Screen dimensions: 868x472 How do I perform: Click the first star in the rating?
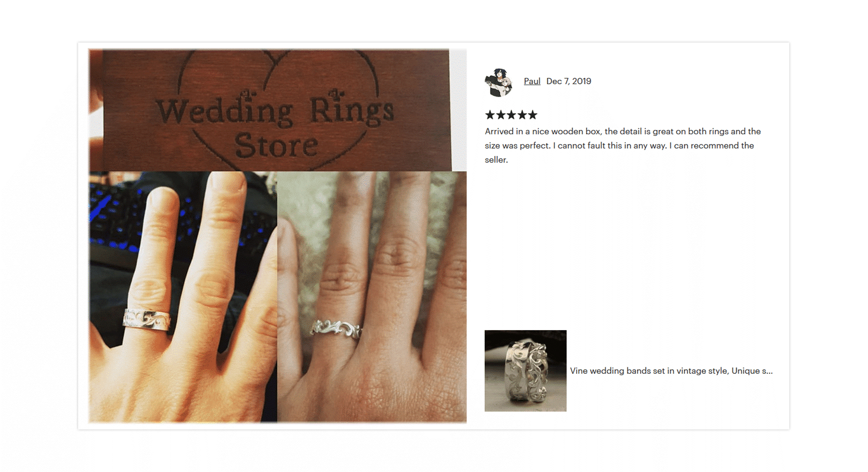[x=490, y=115]
